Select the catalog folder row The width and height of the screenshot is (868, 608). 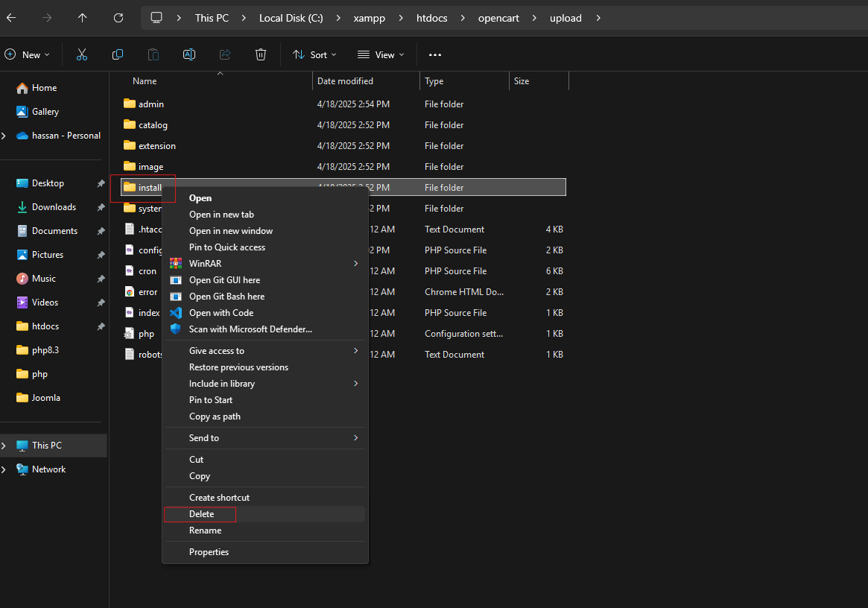click(x=153, y=125)
